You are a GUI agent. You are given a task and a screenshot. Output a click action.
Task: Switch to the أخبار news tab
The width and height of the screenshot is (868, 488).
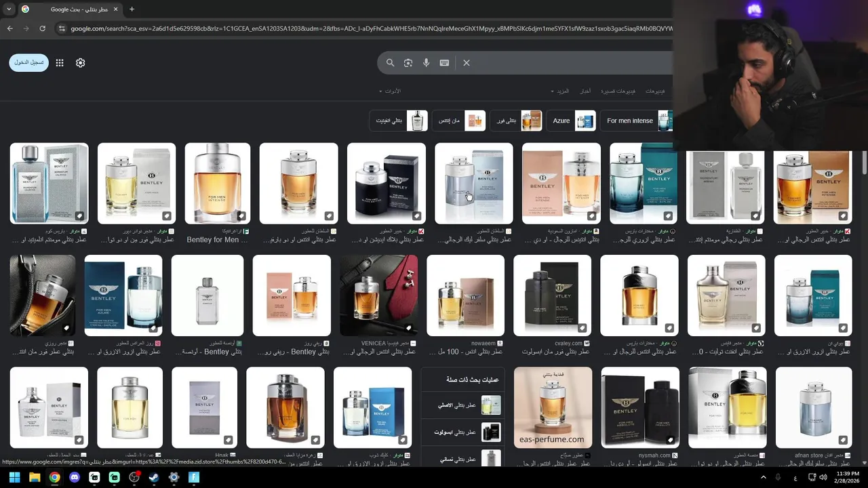click(585, 91)
